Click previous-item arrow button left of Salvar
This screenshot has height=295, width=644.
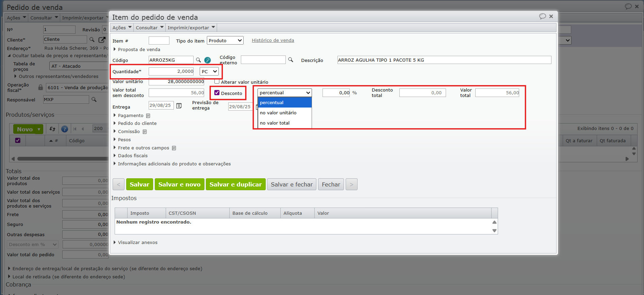[x=118, y=184]
